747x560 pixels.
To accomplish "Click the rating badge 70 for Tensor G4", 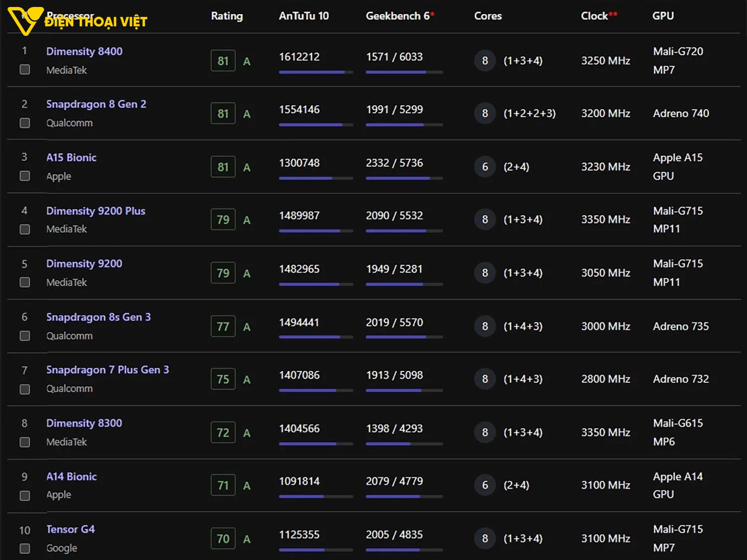I will [x=223, y=539].
